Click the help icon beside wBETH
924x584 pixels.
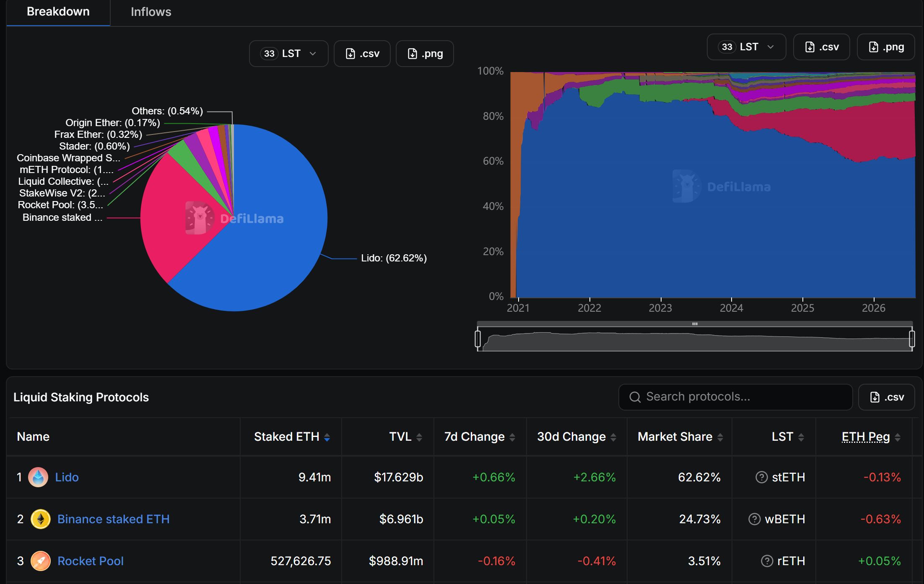coord(754,519)
